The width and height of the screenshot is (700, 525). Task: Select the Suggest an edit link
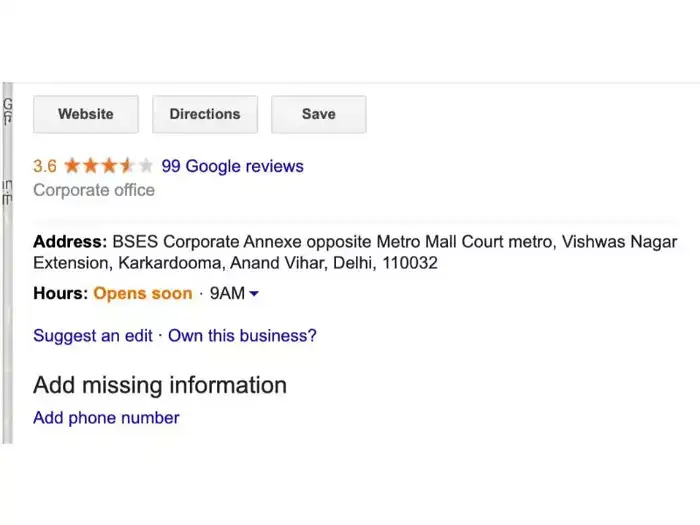(x=93, y=336)
